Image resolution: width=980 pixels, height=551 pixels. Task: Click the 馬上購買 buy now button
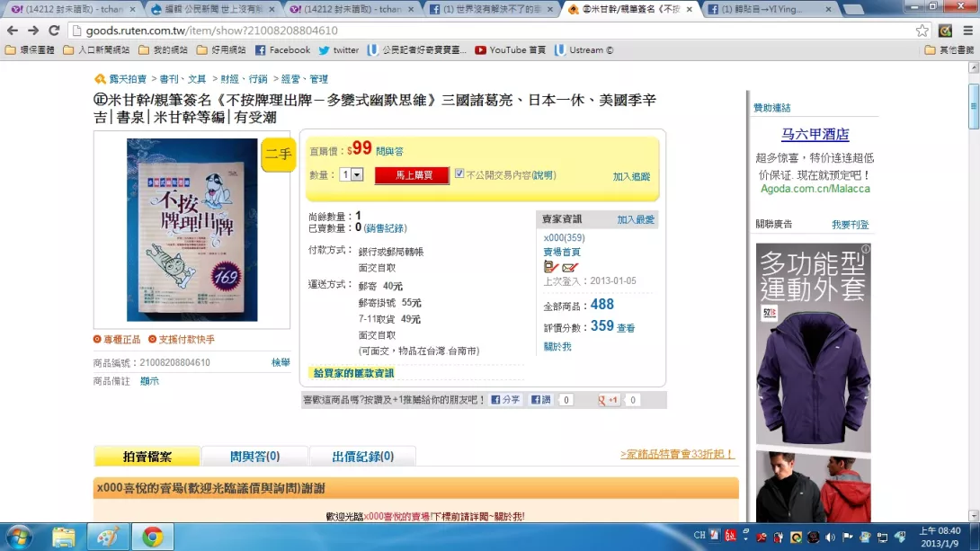point(412,175)
